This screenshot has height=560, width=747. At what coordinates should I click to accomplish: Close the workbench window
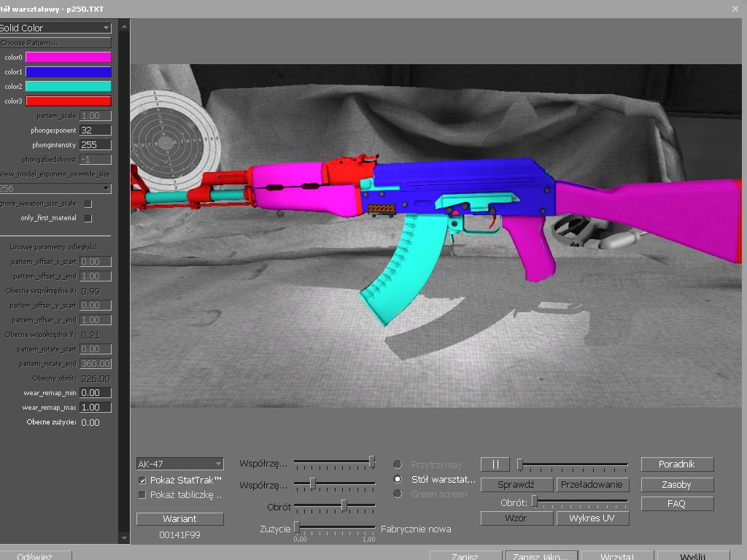point(735,9)
